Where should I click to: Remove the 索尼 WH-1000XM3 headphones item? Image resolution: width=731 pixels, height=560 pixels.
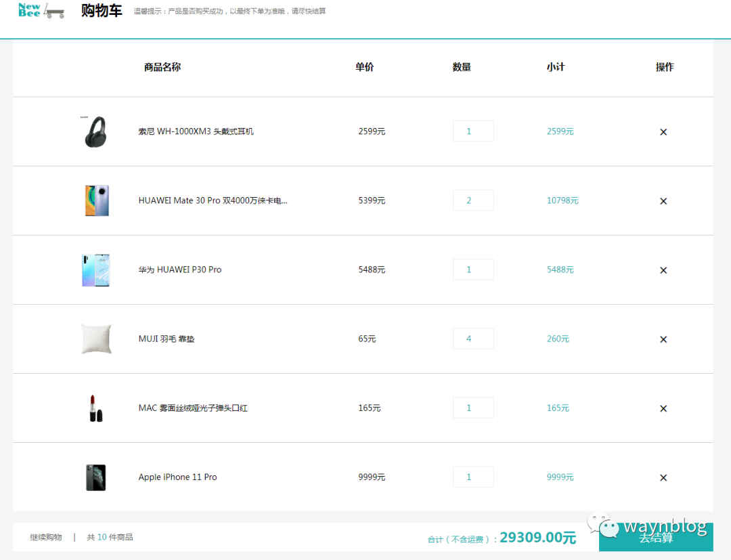tap(663, 132)
